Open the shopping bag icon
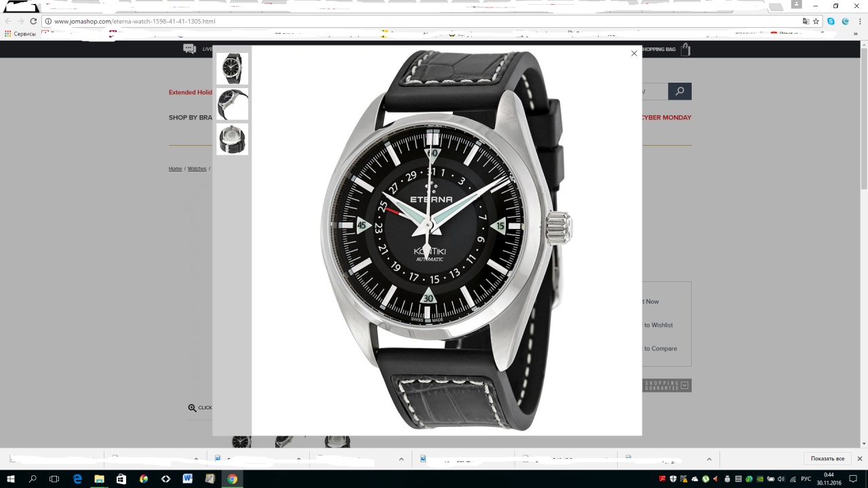This screenshot has width=868, height=488. point(686,49)
